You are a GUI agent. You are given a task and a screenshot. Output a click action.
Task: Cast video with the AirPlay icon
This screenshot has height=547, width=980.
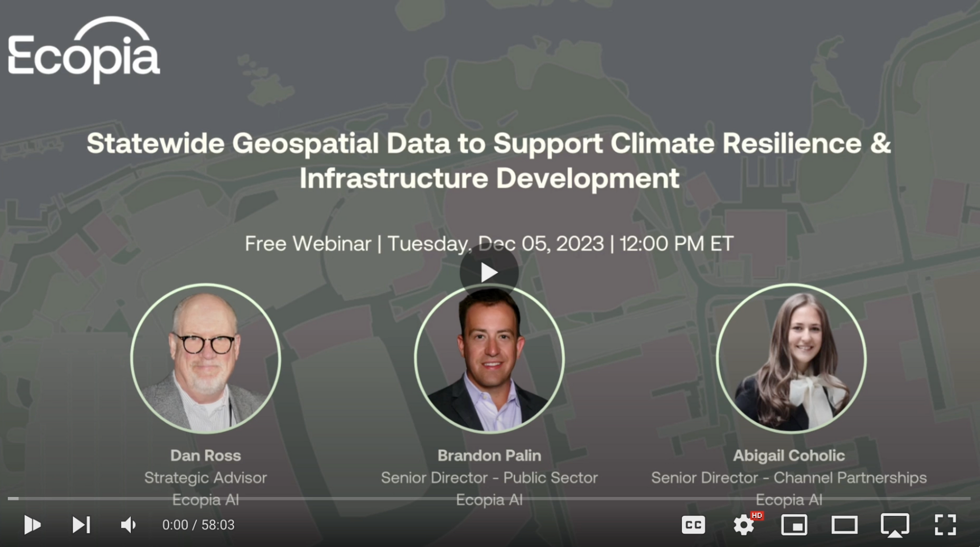tap(895, 525)
